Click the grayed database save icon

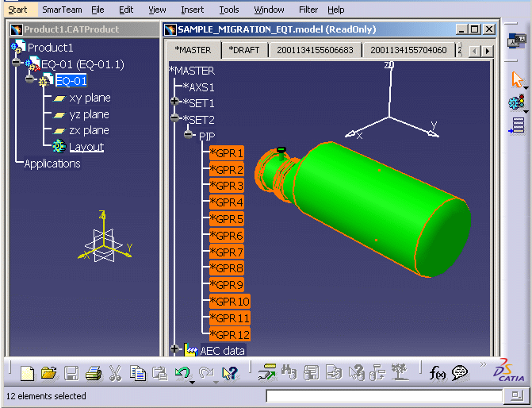pos(311,372)
